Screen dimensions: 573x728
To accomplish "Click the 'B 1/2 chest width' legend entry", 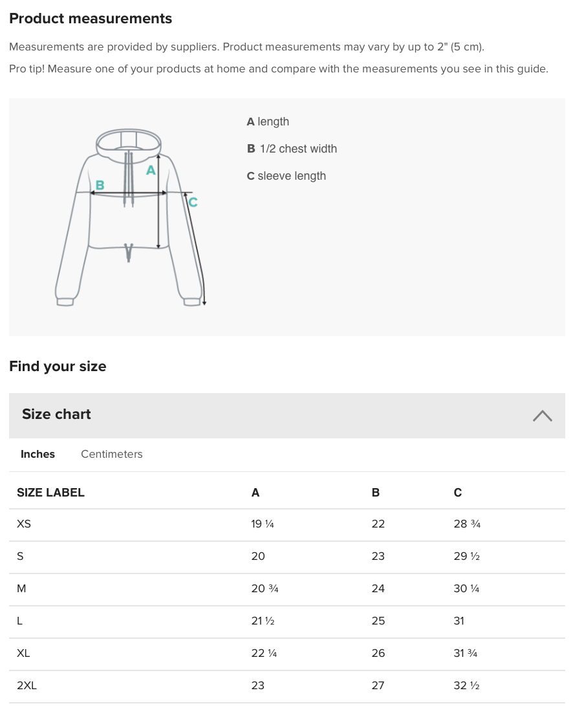I will [292, 149].
